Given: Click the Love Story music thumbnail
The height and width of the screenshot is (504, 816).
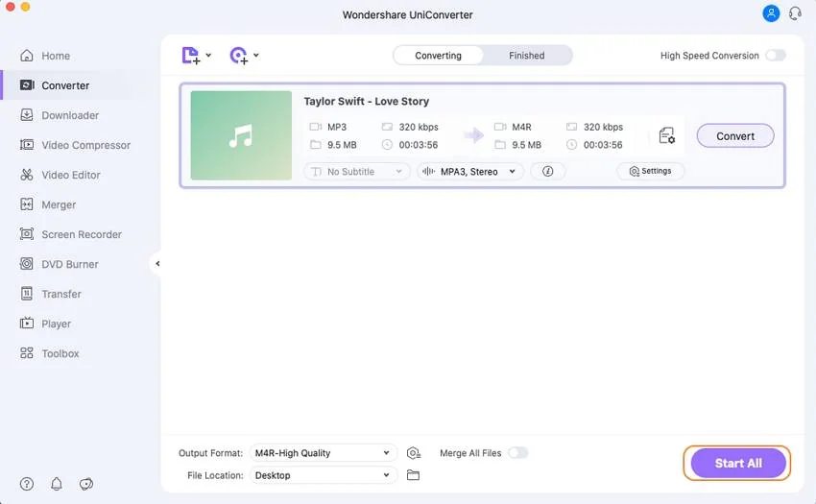Looking at the screenshot, I should (241, 135).
